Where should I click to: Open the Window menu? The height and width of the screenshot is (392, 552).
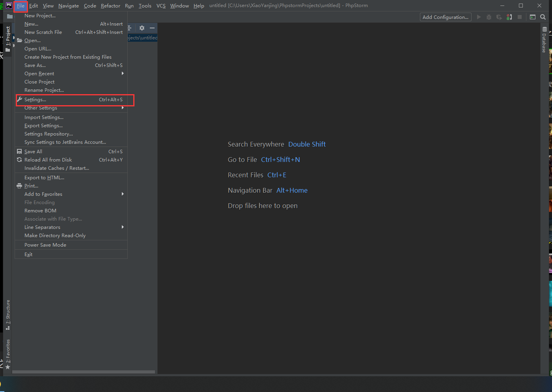pyautogui.click(x=179, y=6)
